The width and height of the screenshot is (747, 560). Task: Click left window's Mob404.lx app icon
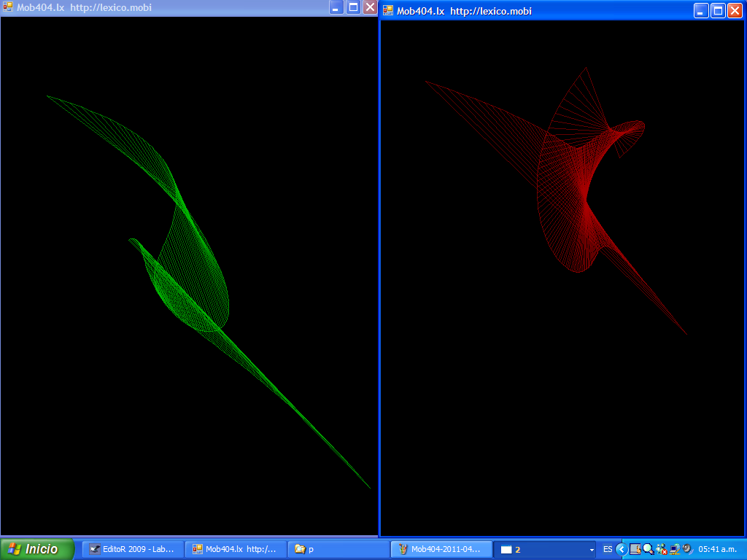[8, 7]
